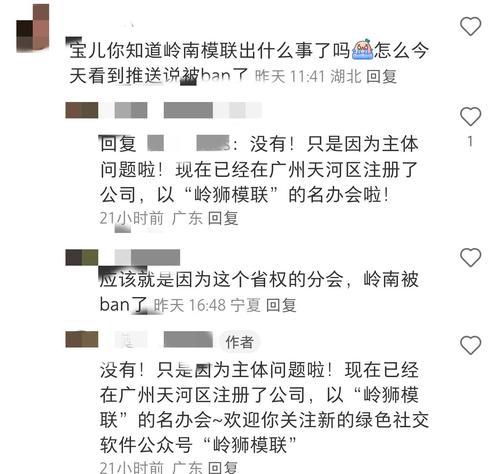The image size is (500, 474).
Task: Reply to the Hubei comment at 11:41
Action: (x=381, y=76)
